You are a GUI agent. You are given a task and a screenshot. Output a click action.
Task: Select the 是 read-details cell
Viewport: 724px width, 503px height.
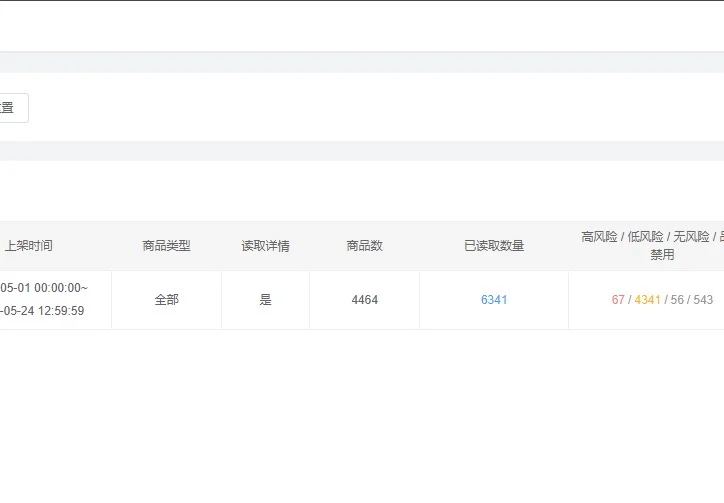point(265,300)
